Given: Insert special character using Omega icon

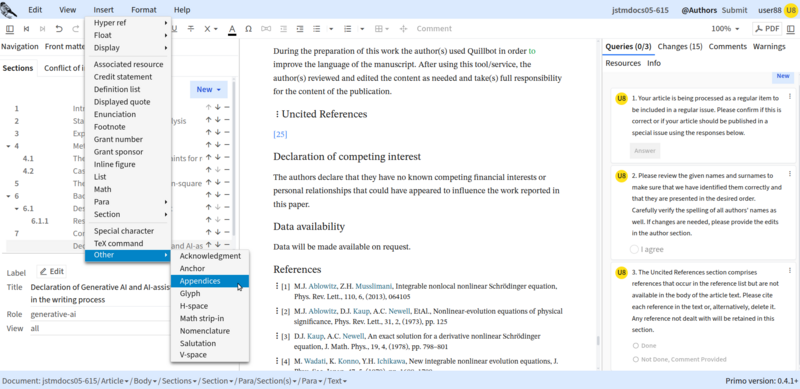Looking at the screenshot, I should coord(248,29).
